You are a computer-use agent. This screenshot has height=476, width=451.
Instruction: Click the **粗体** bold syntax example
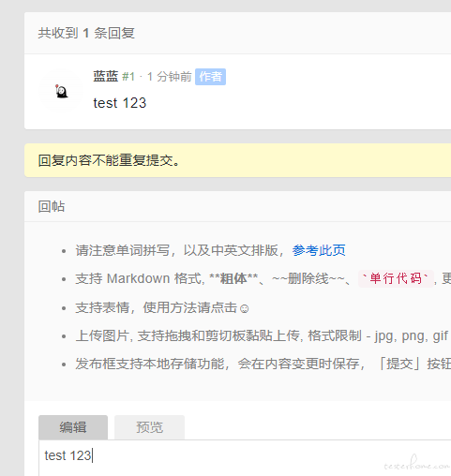[233, 278]
